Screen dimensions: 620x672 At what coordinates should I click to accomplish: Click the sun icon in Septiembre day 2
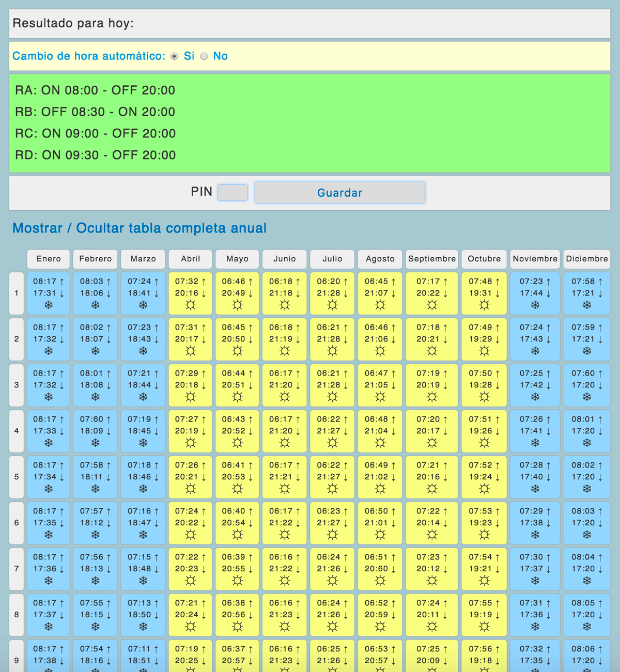click(432, 351)
